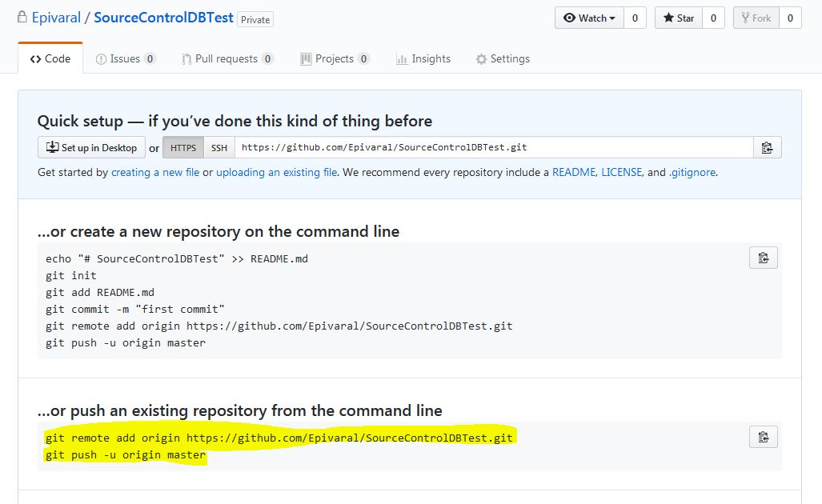Click the uploading an existing file link
Image resolution: width=822 pixels, height=504 pixels.
click(277, 172)
